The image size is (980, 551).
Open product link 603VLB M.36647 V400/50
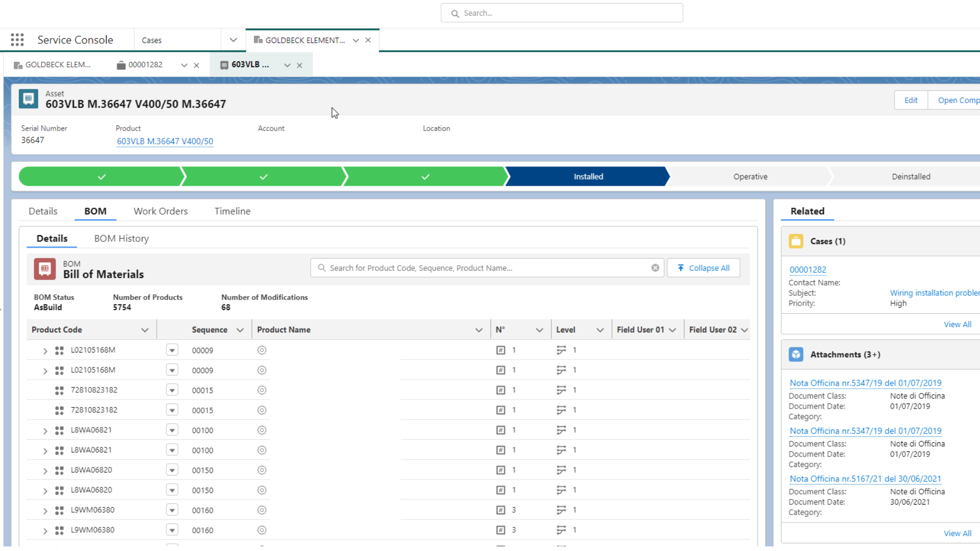(x=165, y=141)
